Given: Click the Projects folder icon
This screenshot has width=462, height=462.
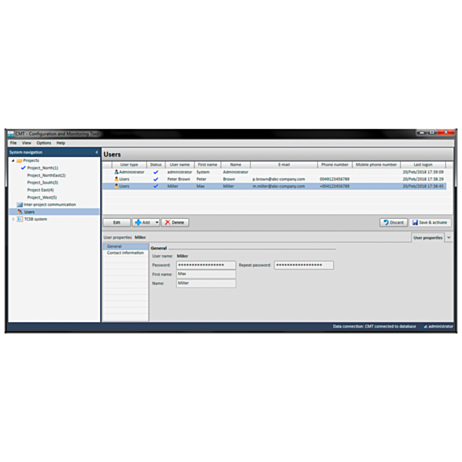Looking at the screenshot, I should pos(19,161).
